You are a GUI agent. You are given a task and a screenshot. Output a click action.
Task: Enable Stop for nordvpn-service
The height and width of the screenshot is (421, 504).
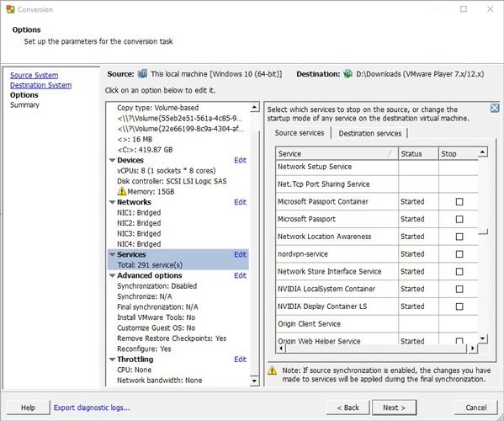click(459, 254)
